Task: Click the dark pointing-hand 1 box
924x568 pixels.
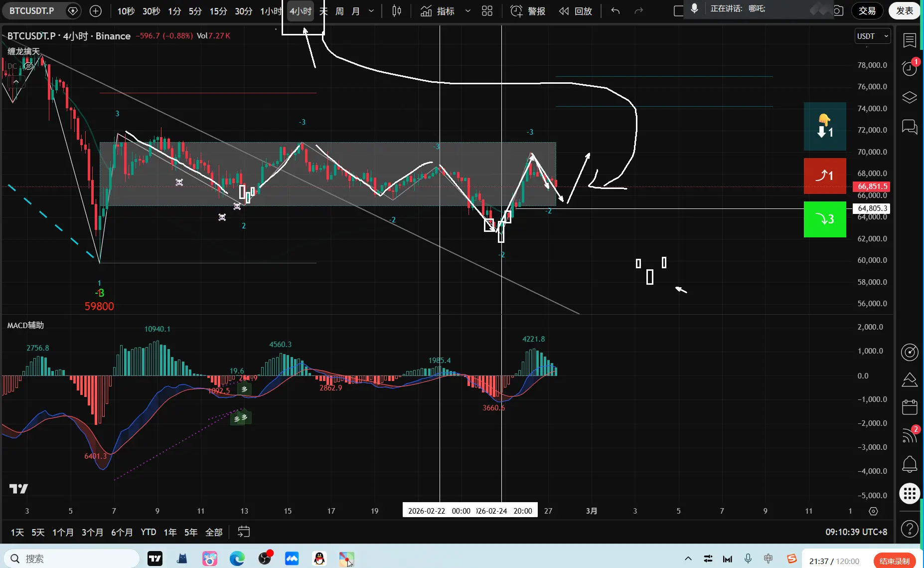Action: (825, 126)
